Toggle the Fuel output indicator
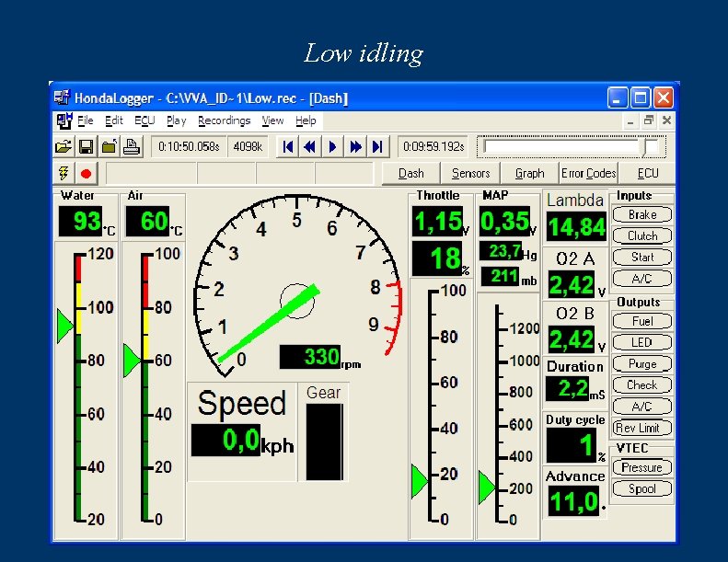The image size is (728, 562). [642, 321]
